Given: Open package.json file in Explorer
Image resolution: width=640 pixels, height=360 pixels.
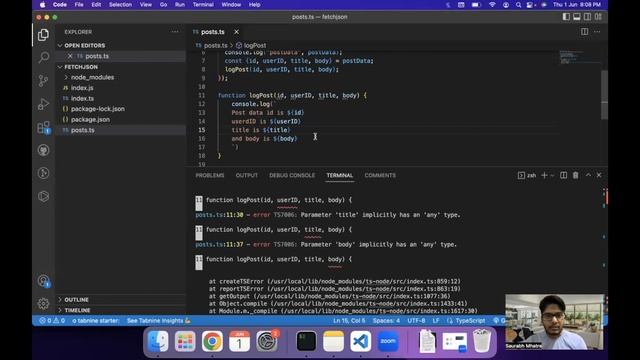Looking at the screenshot, I should coord(90,120).
